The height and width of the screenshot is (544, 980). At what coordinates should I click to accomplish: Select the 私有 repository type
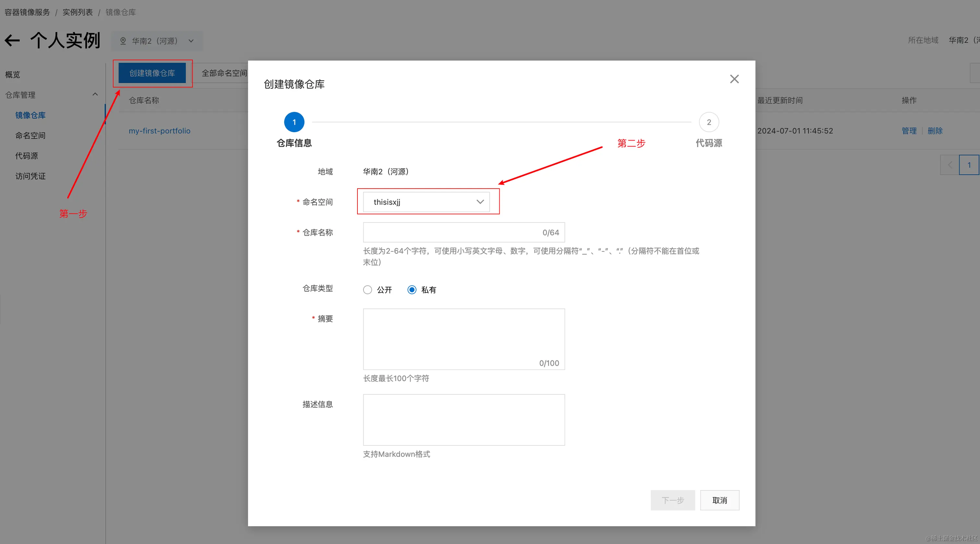[412, 290]
